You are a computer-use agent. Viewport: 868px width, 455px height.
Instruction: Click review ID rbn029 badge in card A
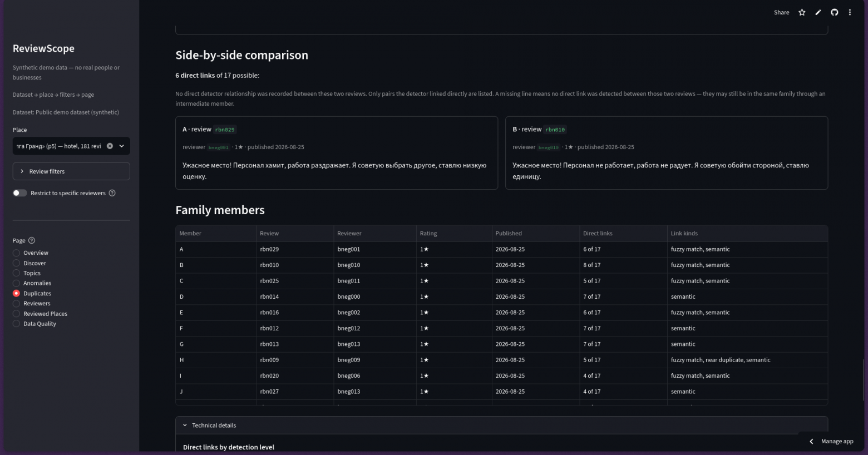[225, 130]
